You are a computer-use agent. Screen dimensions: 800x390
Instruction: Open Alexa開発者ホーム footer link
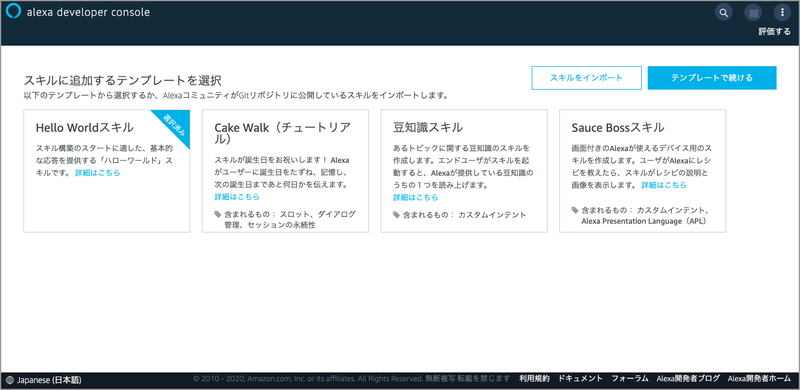(x=759, y=379)
